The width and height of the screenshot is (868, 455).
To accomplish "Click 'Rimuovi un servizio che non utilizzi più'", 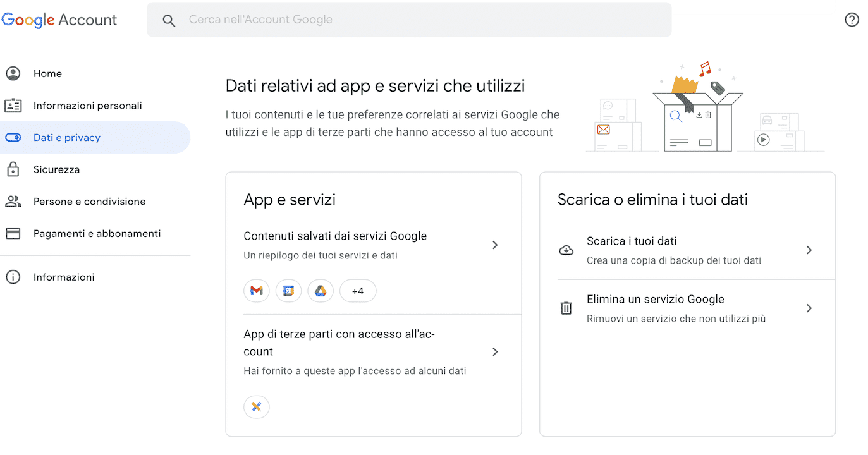I will 676,318.
